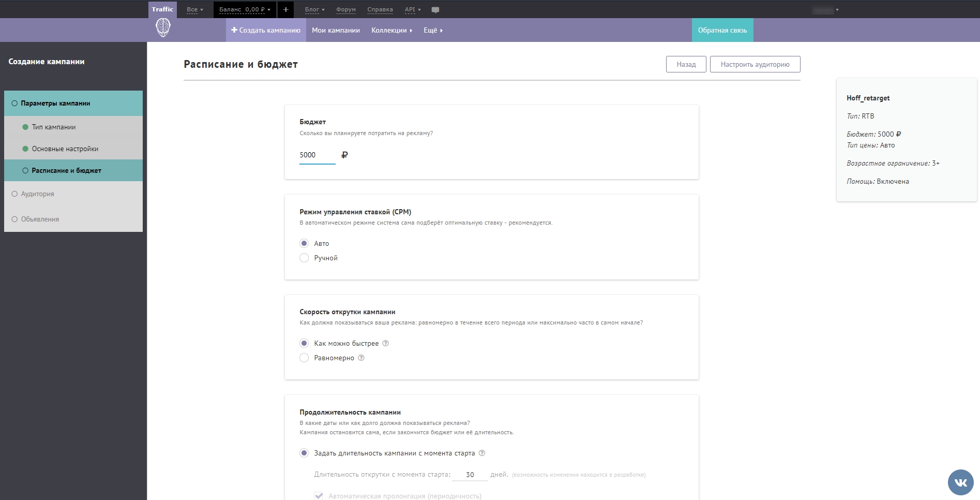
Task: Click 'Возрастное ограничение: 3+' text
Action: (893, 163)
